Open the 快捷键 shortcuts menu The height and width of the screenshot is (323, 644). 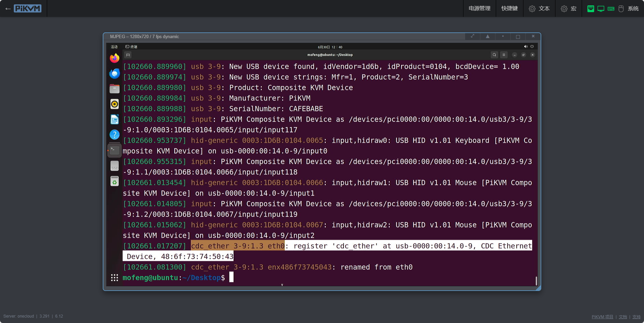tap(509, 8)
